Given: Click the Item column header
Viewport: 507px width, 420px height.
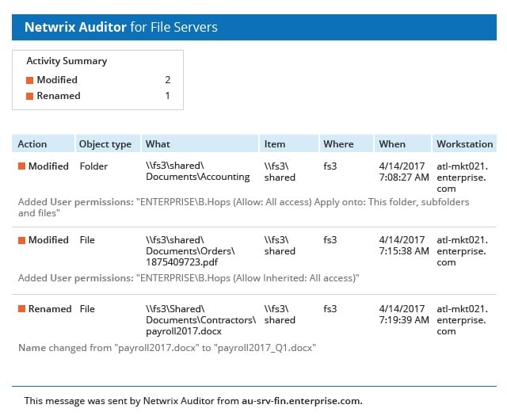Looking at the screenshot, I should [289, 143].
